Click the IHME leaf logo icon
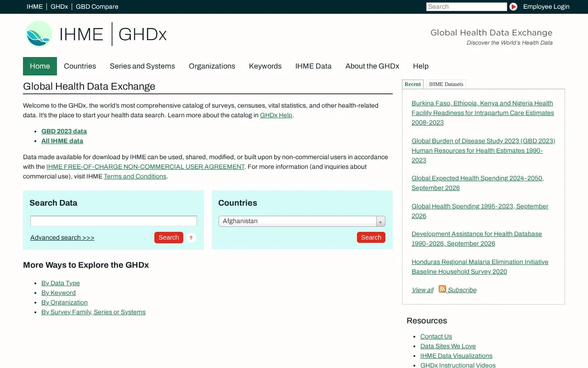This screenshot has width=588, height=368. point(39,34)
